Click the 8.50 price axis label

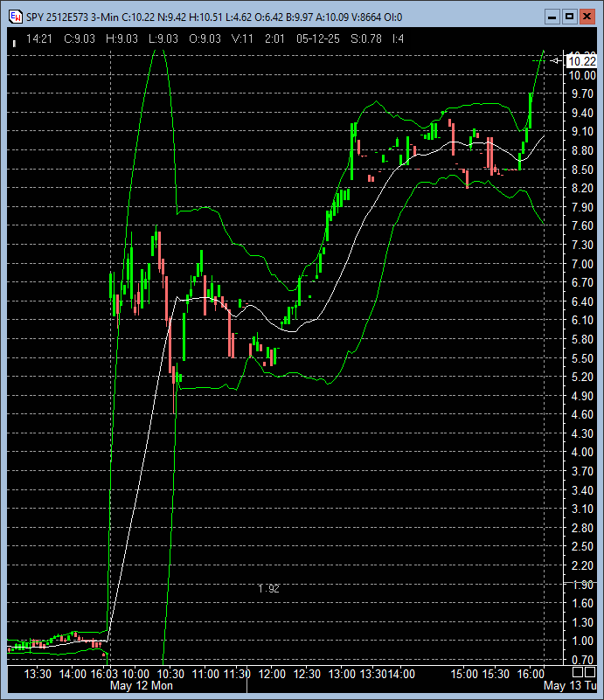584,170
